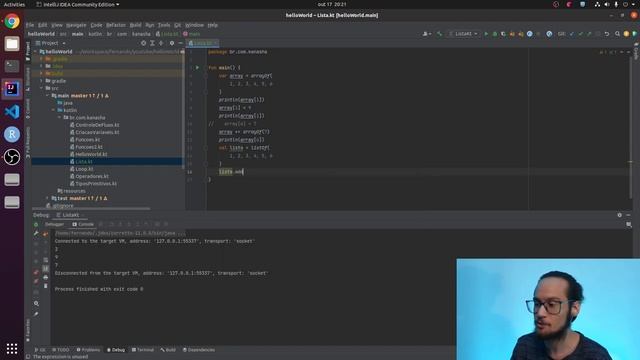Collapse the helloWorld root node
Screen dimensions: 640x360
click(36, 52)
